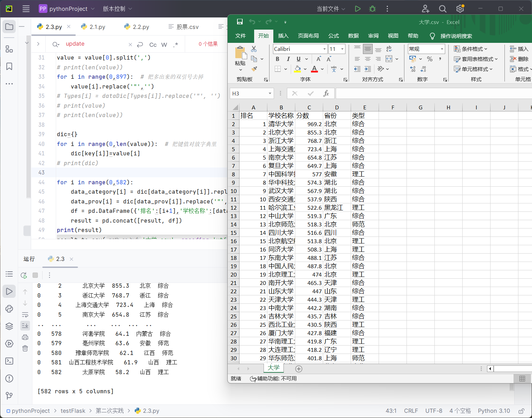
Task: Open the code with me user icon
Action: point(425,9)
